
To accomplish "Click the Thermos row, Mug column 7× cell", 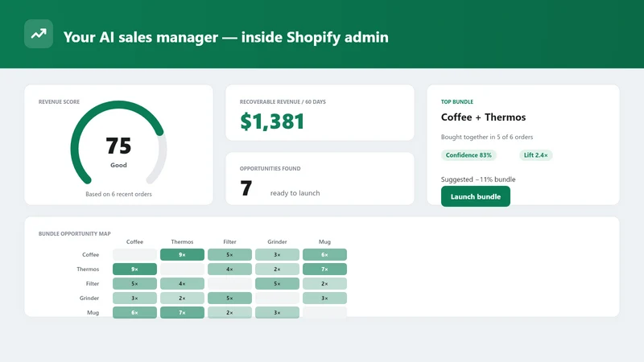I will pyautogui.click(x=324, y=269).
